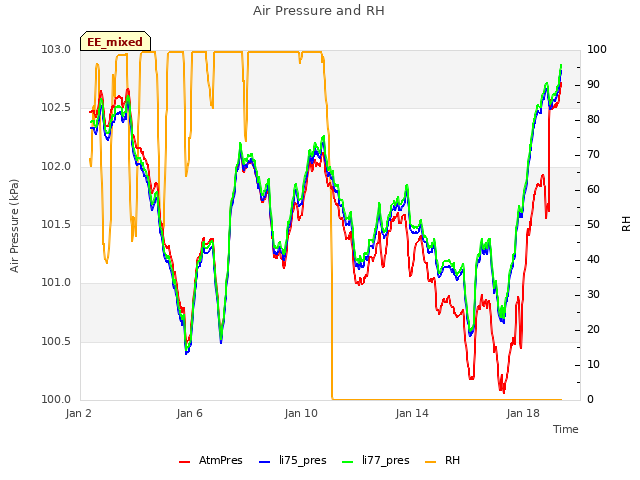Click the Jan 2 tick label

[x=78, y=413]
